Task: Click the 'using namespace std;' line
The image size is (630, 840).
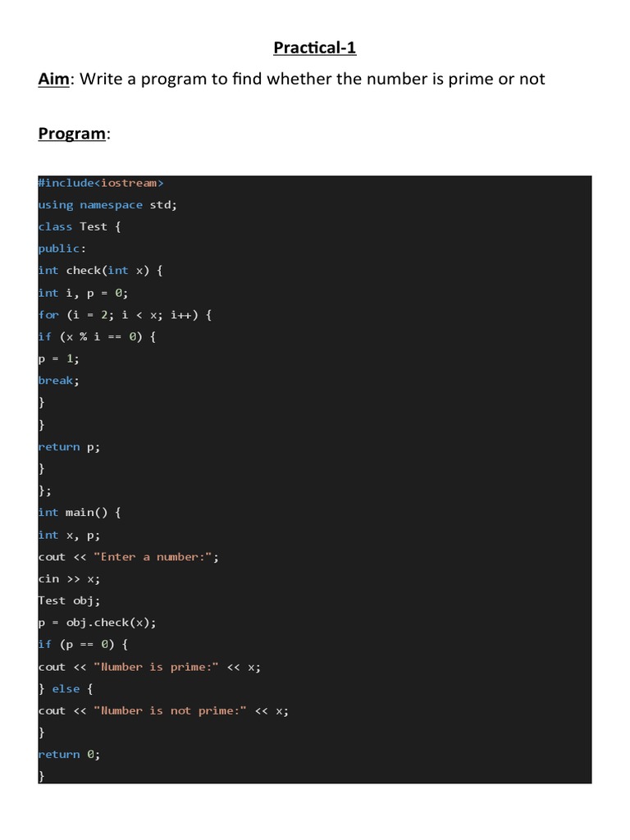Action: pos(107,205)
